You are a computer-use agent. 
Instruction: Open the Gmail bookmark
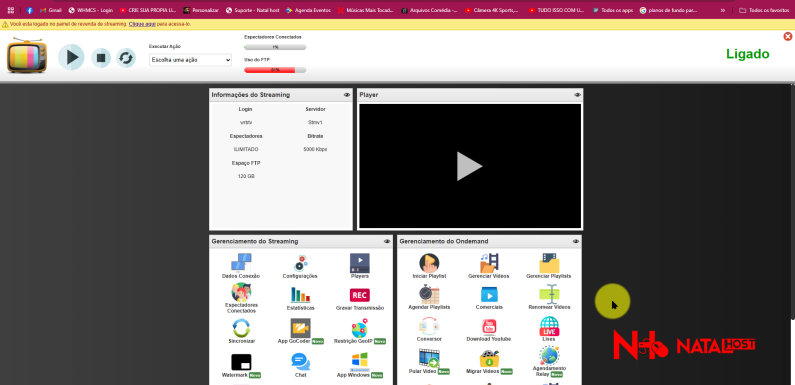[x=51, y=10]
